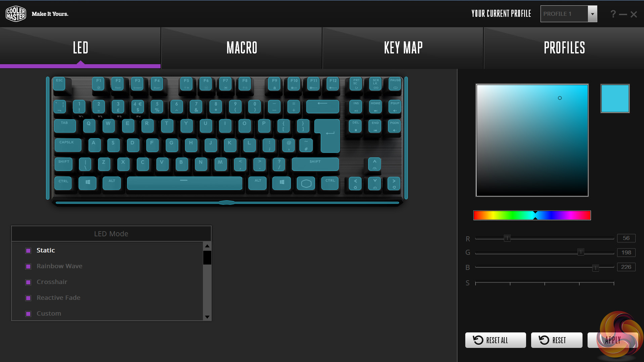Click the RESET ALL button
Image resolution: width=644 pixels, height=362 pixels.
click(x=496, y=340)
